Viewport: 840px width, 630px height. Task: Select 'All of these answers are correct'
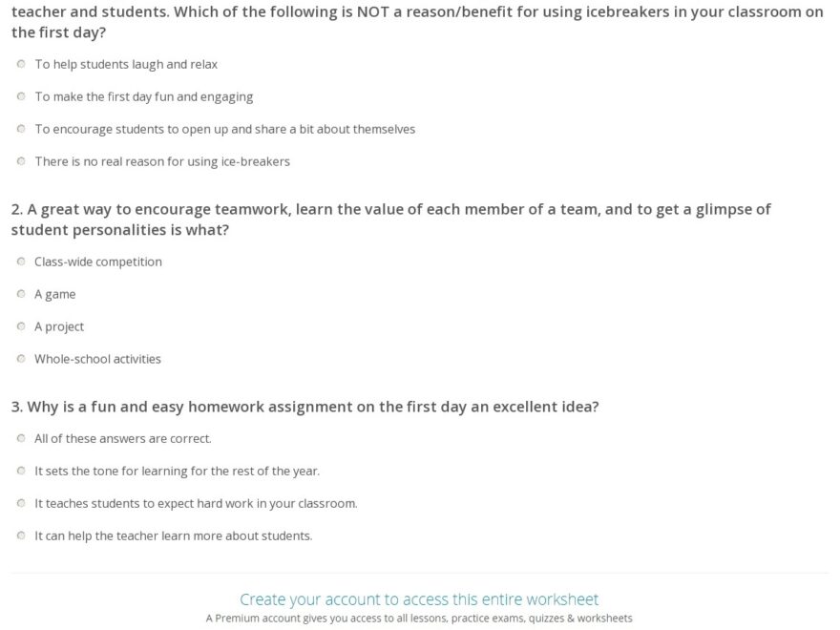(x=20, y=437)
